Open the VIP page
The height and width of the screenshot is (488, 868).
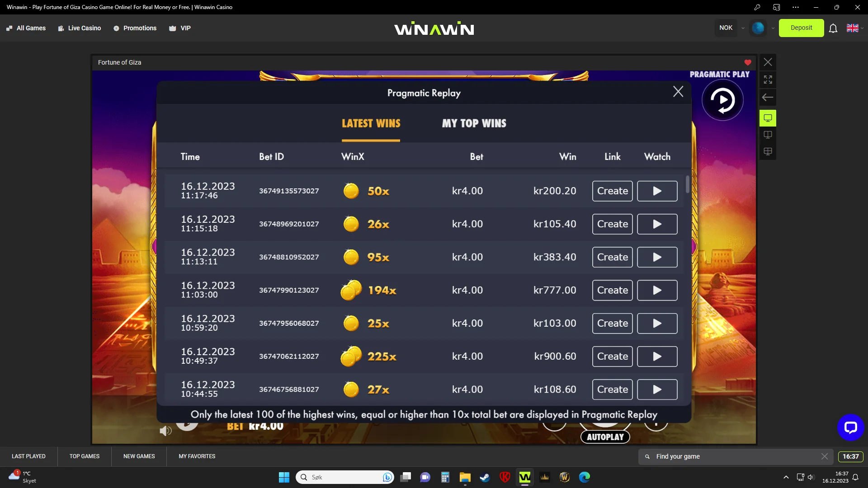pyautogui.click(x=180, y=28)
